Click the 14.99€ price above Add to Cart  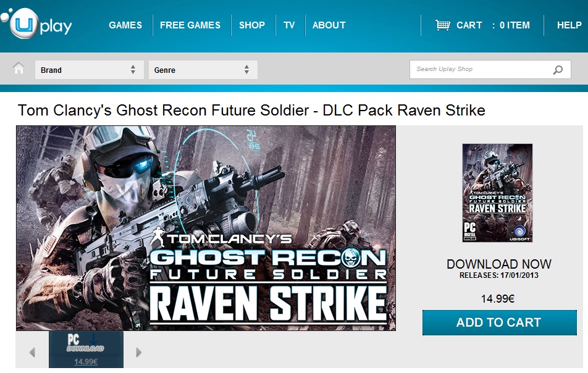pyautogui.click(x=498, y=299)
